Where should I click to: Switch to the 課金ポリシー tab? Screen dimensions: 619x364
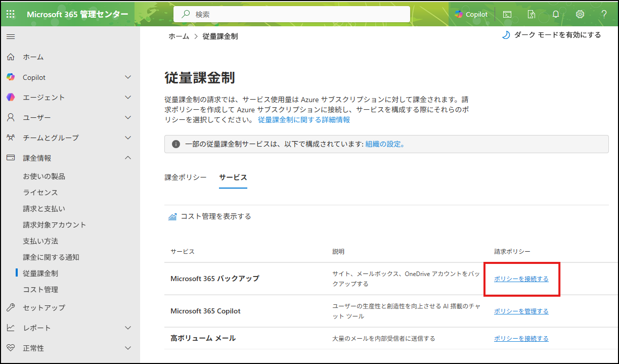(186, 177)
